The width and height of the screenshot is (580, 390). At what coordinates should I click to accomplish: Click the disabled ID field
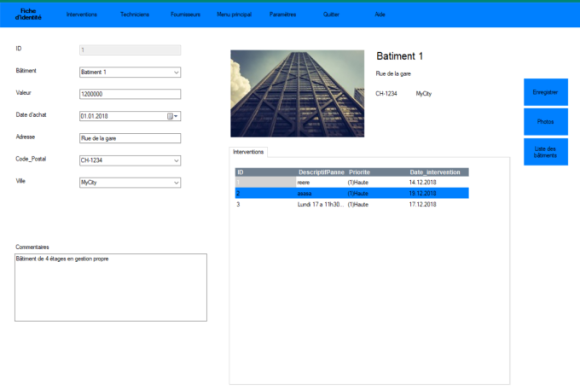click(130, 50)
